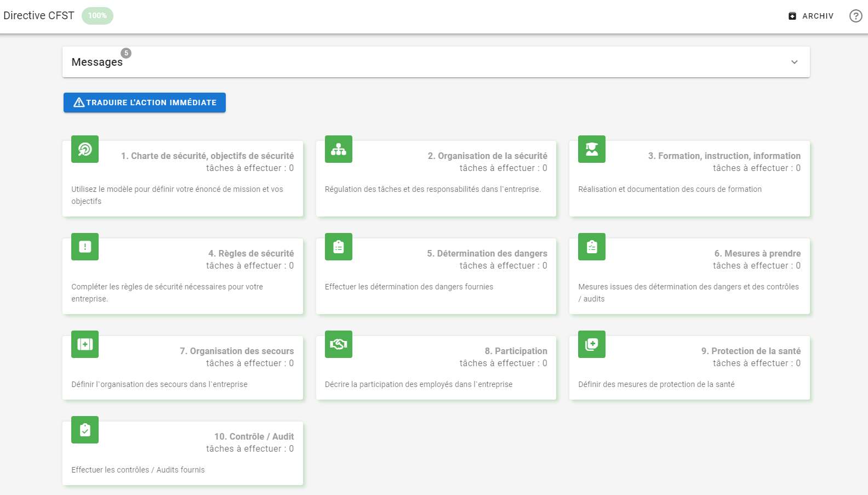Viewport: 868px width, 495px height.
Task: Open the Messages header
Action: (x=436, y=62)
